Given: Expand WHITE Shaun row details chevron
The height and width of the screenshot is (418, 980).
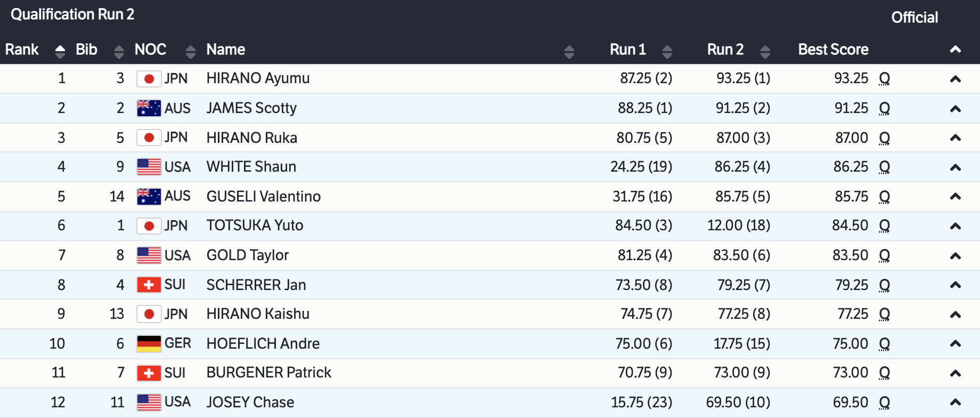Looking at the screenshot, I should click(955, 167).
